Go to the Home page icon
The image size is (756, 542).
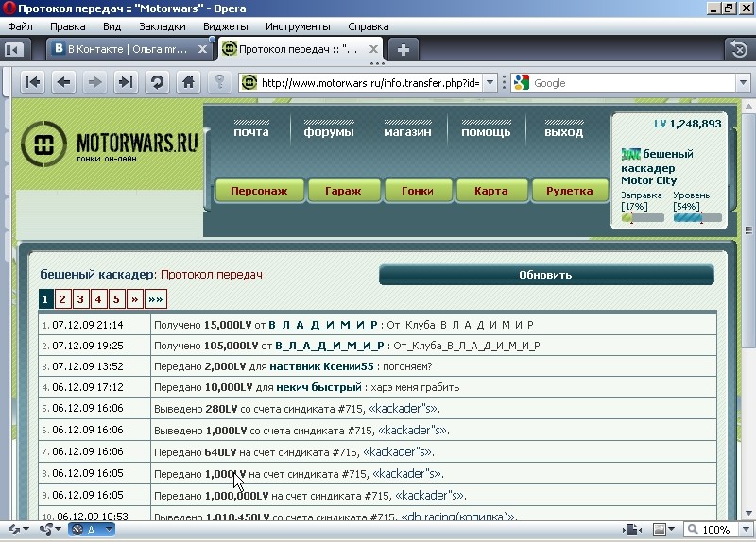pyautogui.click(x=188, y=82)
